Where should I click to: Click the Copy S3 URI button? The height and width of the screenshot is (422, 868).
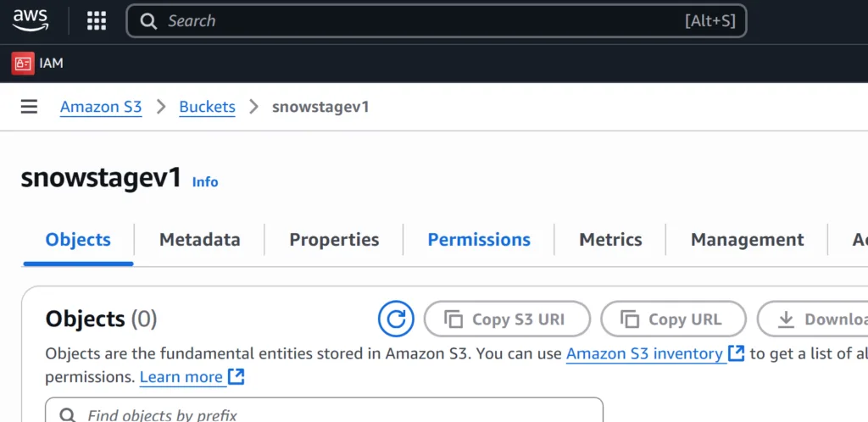(x=507, y=319)
